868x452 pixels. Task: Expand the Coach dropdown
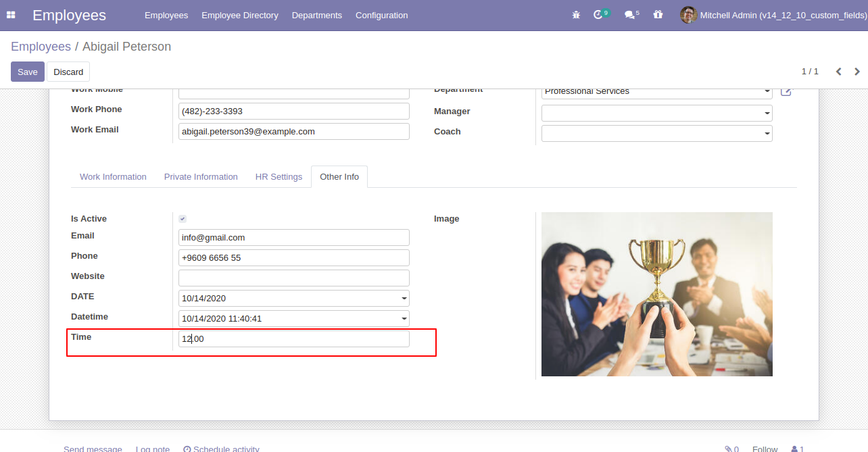pos(767,134)
